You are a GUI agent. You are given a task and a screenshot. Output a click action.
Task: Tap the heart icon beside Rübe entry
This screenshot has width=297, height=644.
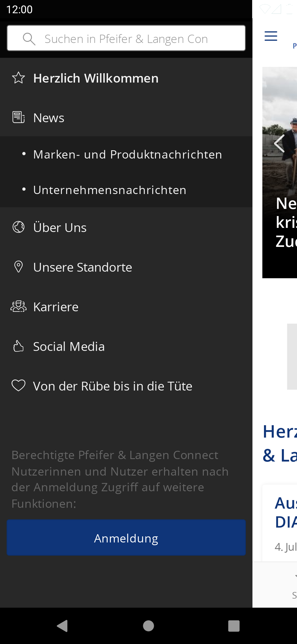(x=18, y=385)
